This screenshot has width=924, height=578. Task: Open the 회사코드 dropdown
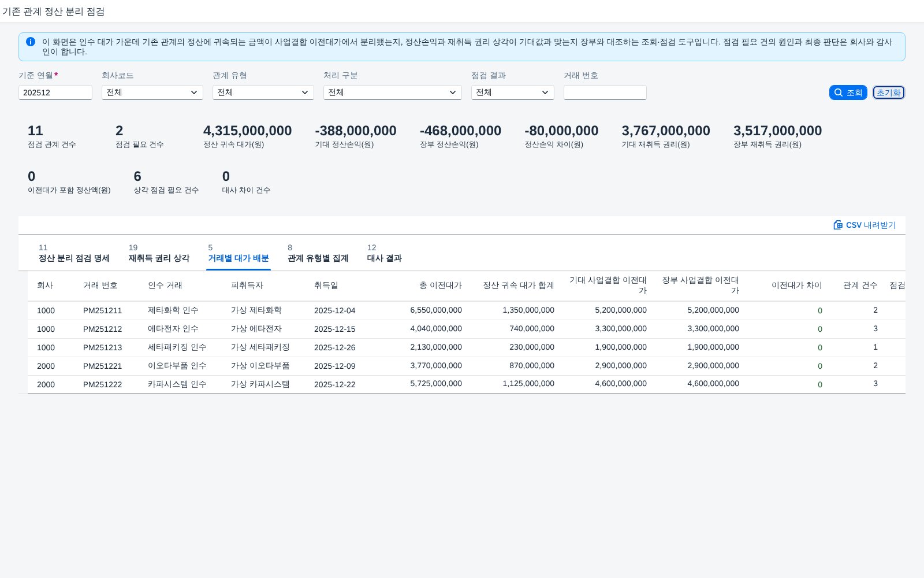152,92
